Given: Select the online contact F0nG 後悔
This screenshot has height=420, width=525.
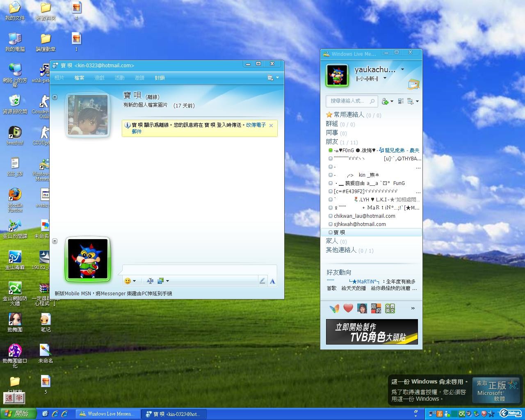Looking at the screenshot, I should 374,150.
